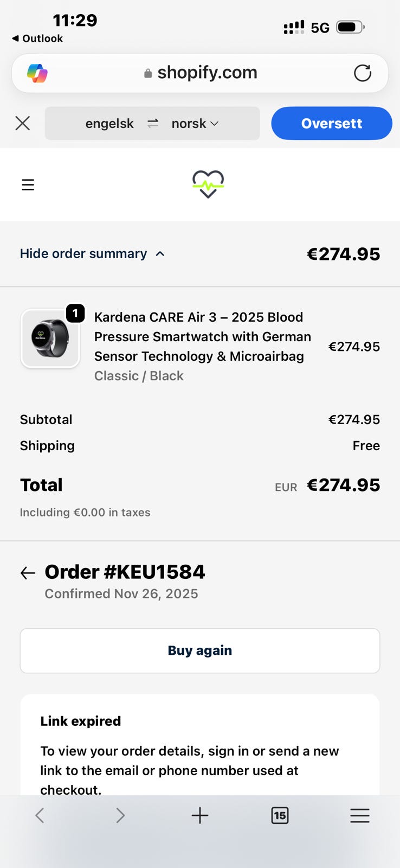400x868 pixels.
Task: Open the browser menu at bottom right
Action: pyautogui.click(x=359, y=815)
